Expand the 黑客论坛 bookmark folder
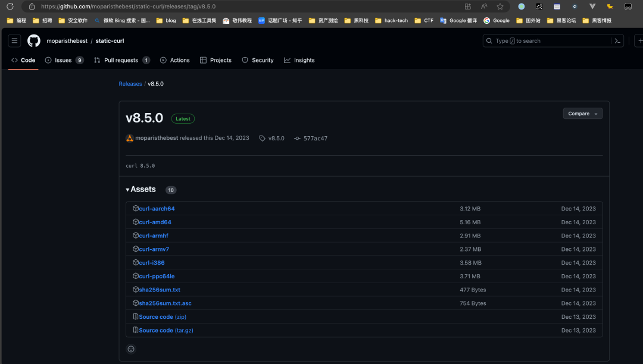This screenshot has height=364, width=643. coord(561,20)
